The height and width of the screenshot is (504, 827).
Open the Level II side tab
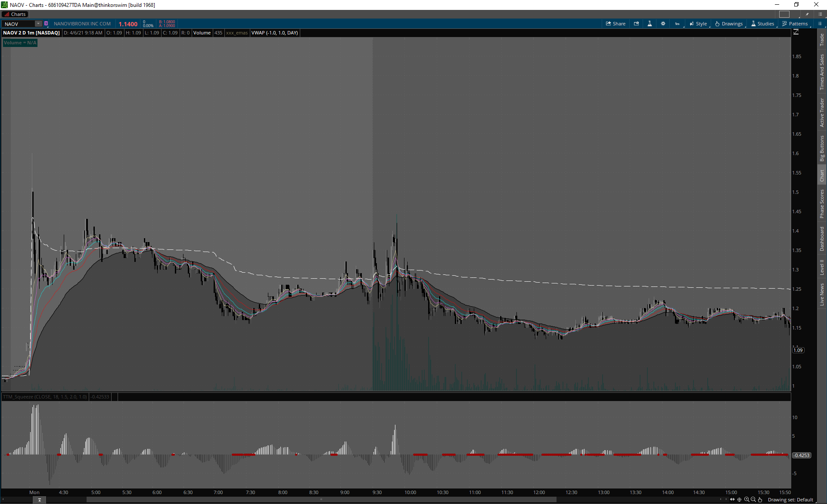pos(822,267)
